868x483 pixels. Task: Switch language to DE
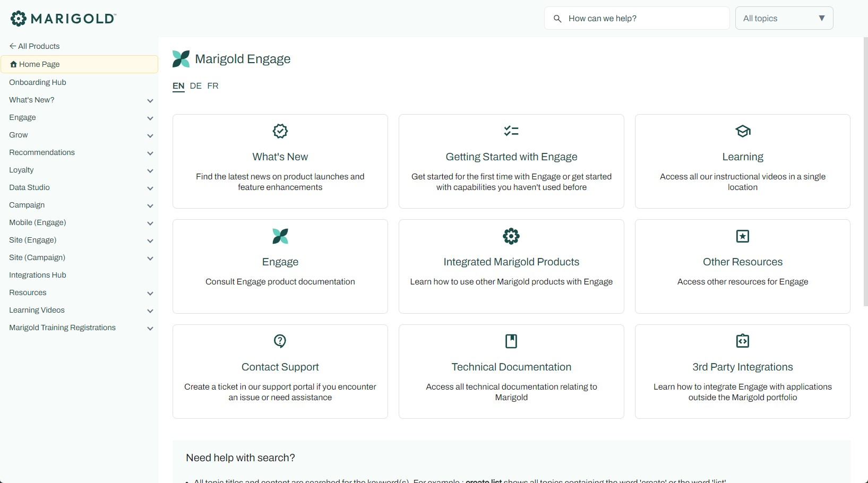coord(195,86)
